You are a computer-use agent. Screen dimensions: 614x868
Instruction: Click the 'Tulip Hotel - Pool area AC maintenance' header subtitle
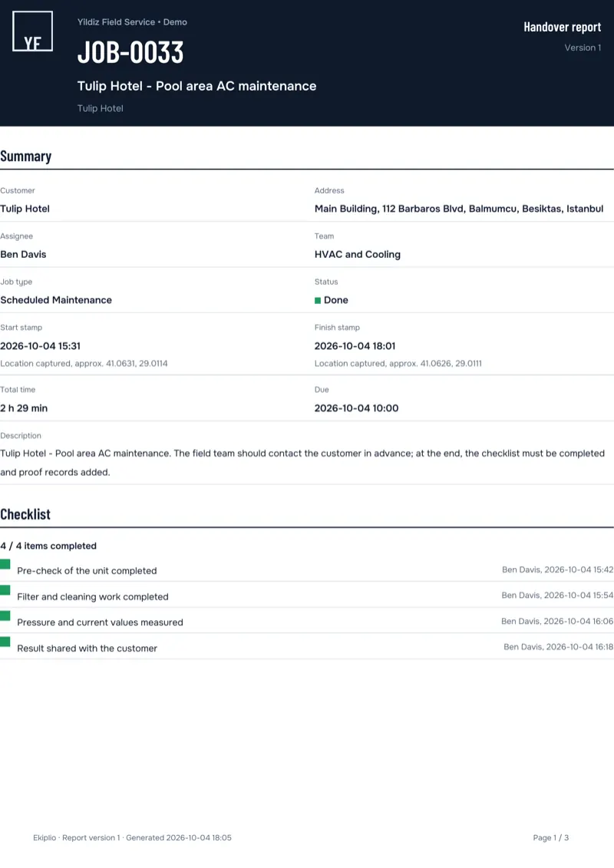pyautogui.click(x=197, y=87)
